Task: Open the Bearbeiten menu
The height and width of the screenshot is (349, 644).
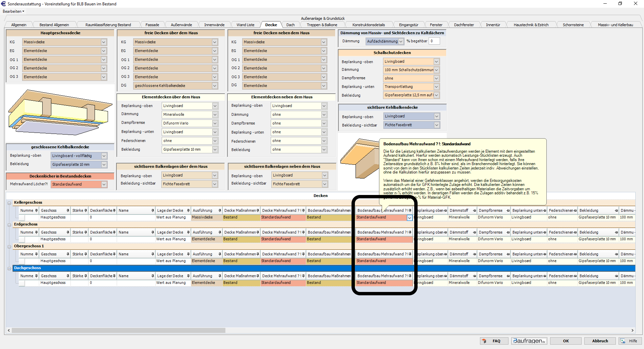Action: coord(13,11)
